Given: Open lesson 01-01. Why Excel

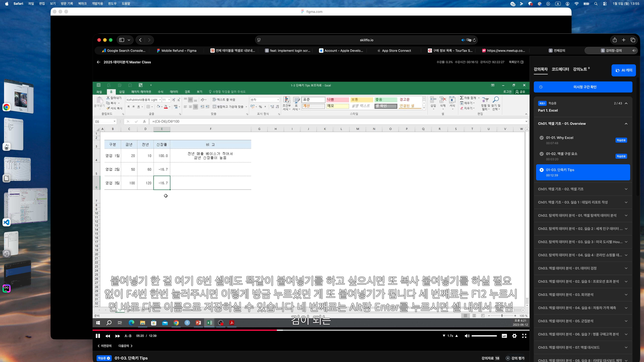Looking at the screenshot, I should coord(583,140).
